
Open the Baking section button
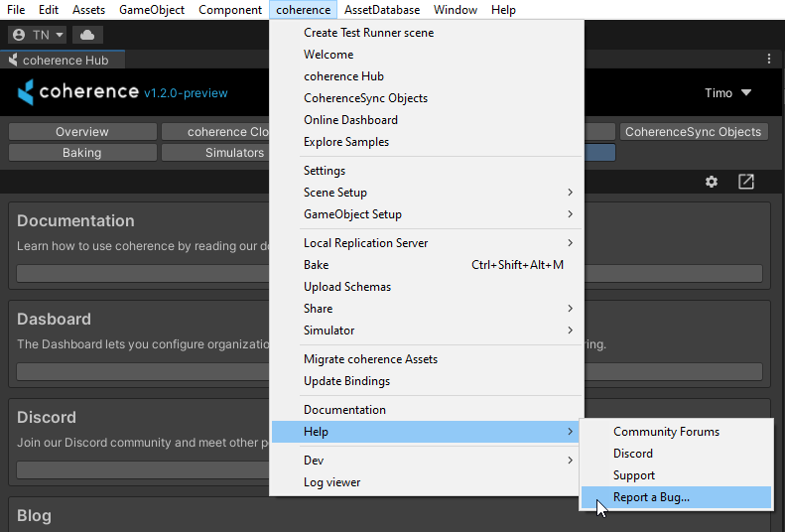[x=82, y=153]
